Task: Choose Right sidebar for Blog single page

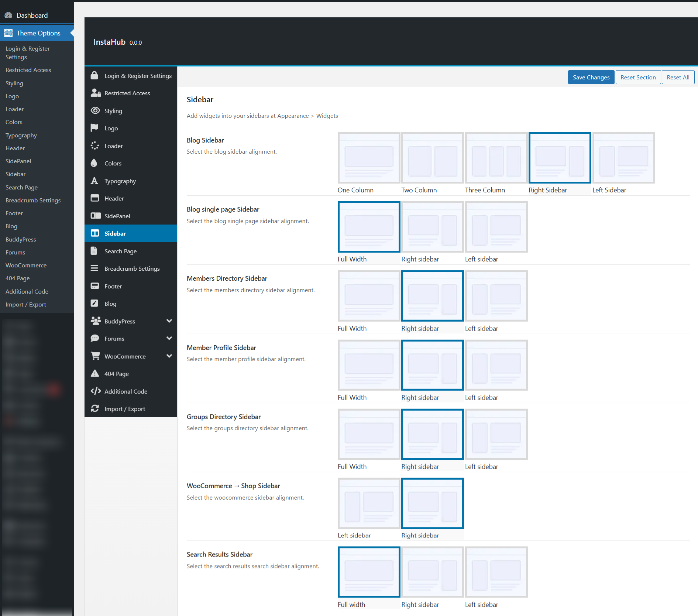Action: [432, 227]
